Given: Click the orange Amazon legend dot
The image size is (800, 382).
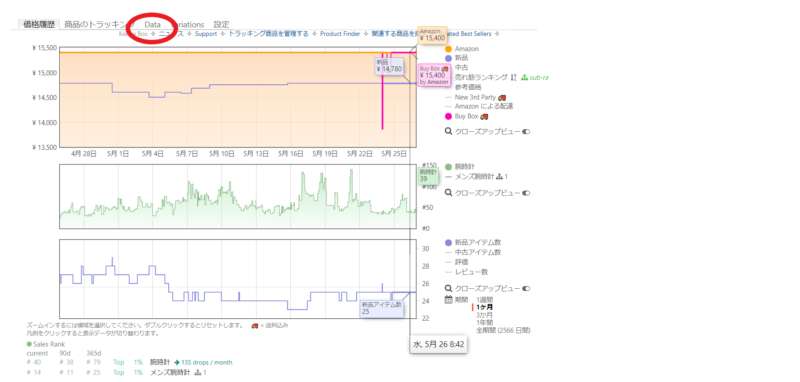Looking at the screenshot, I should tap(448, 49).
